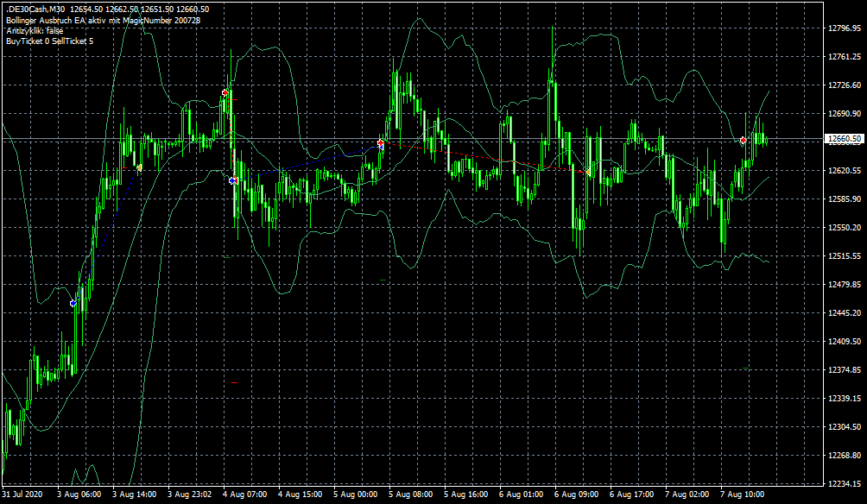Click price label 12409.50
Screen dimensions: 867x504
[x=845, y=342]
